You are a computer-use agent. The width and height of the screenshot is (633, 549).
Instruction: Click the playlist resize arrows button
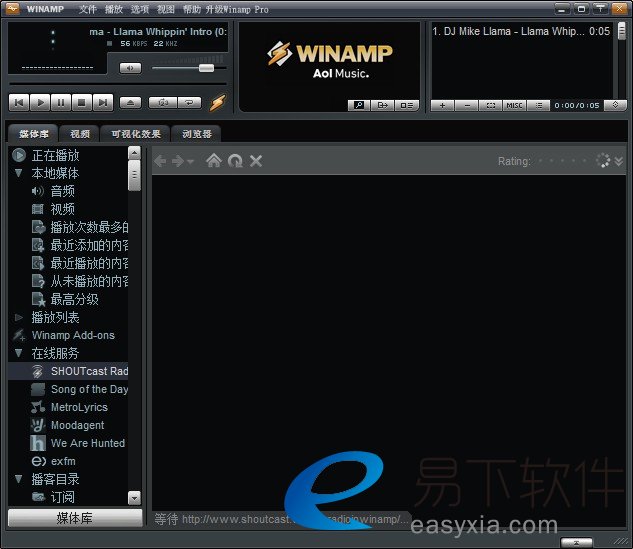pos(615,105)
